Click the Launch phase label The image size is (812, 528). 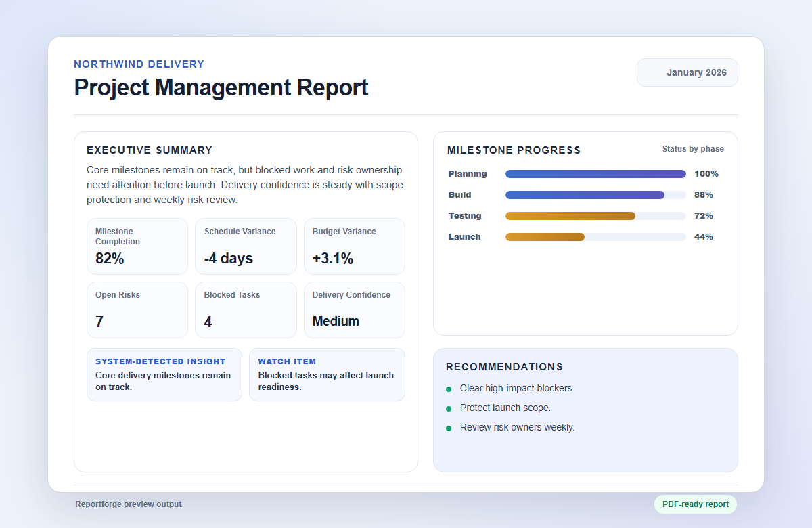pos(464,237)
